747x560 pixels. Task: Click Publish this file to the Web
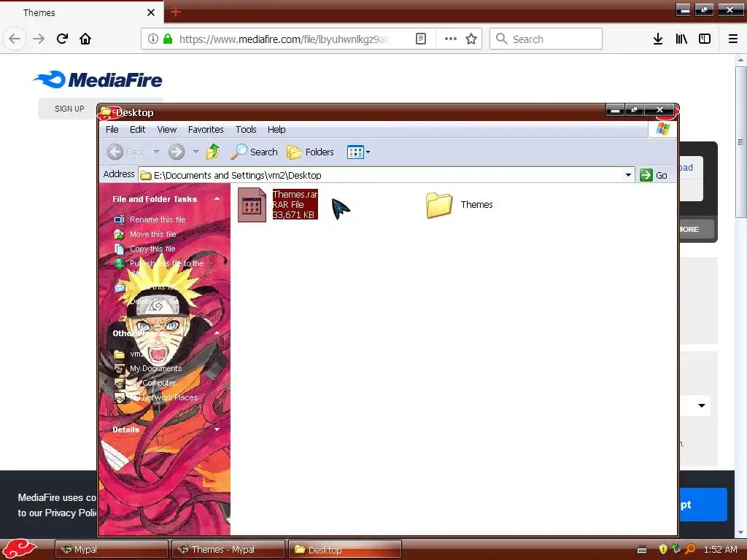(167, 263)
